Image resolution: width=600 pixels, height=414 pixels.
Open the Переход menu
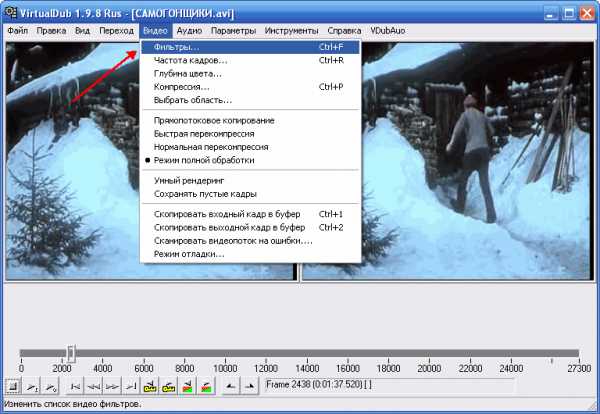[116, 31]
